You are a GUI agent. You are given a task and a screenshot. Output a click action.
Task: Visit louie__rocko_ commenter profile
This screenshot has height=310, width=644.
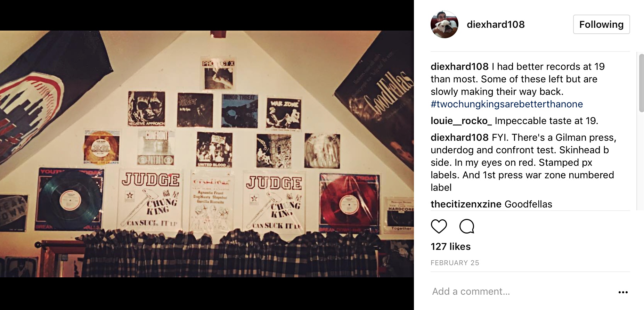[461, 121]
